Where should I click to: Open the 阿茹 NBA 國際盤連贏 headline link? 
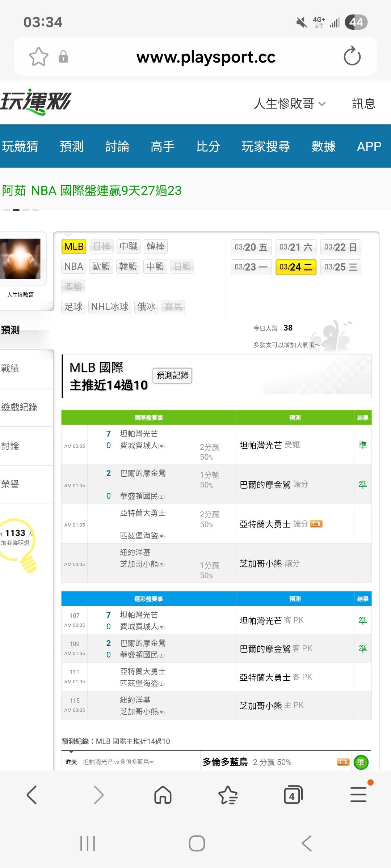[x=92, y=191]
